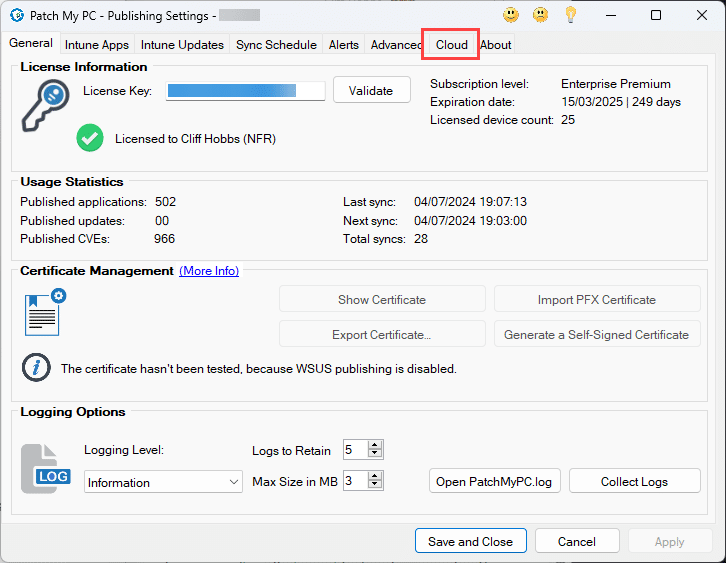726x563 pixels.
Task: Go to the Sync Schedule tab
Action: click(276, 45)
